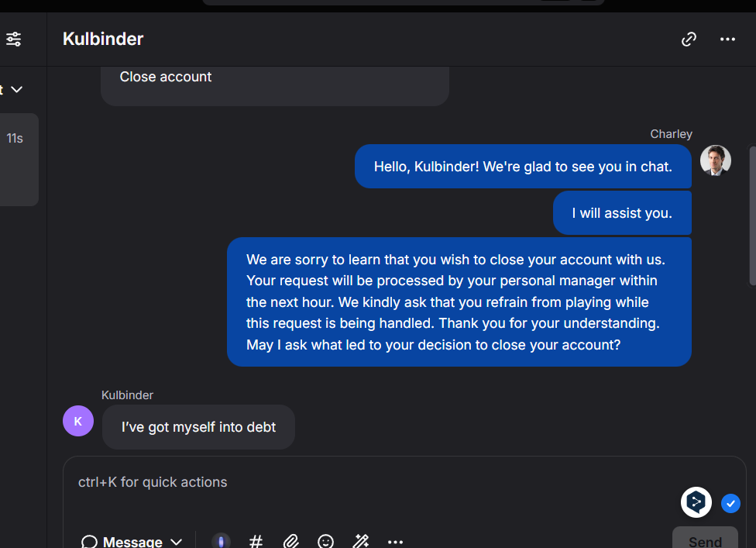756x548 pixels.
Task: Expand the chat list chevron in sidebar
Action: [x=16, y=90]
